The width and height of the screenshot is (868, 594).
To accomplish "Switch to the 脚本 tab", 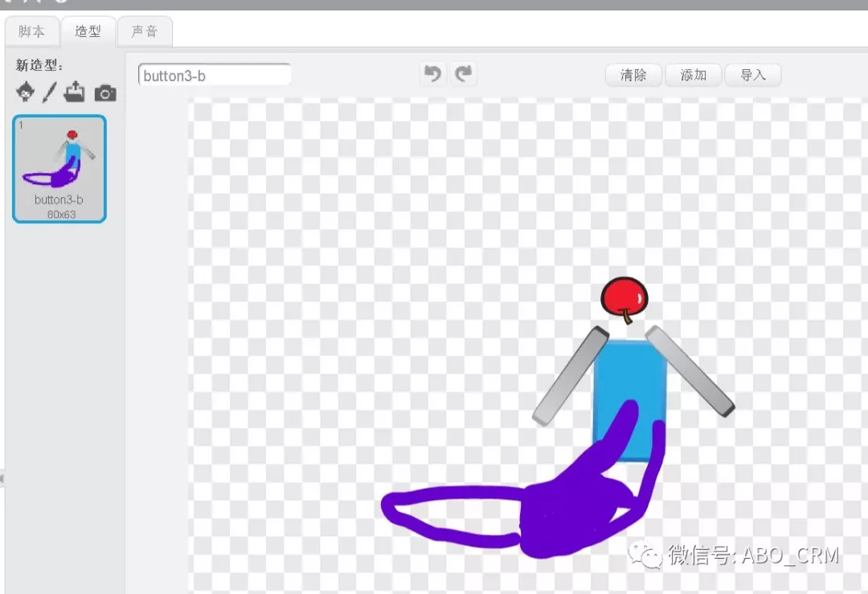I will [x=31, y=31].
